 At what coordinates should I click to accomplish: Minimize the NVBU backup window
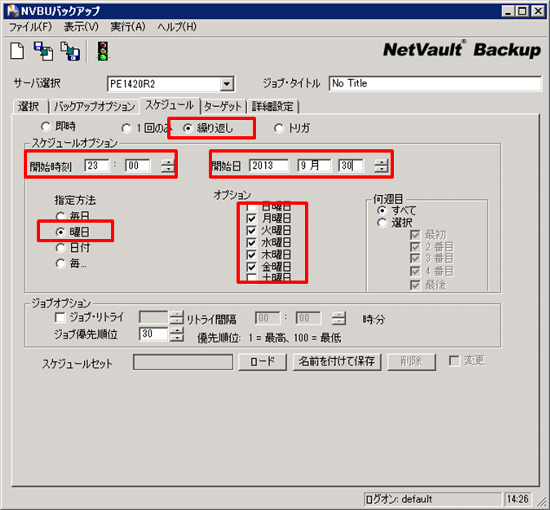click(508, 11)
